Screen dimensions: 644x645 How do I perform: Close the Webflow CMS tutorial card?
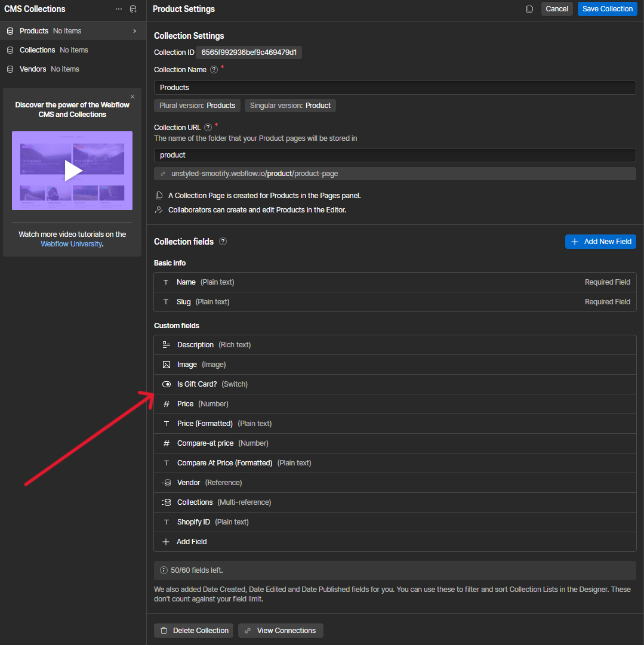[133, 97]
